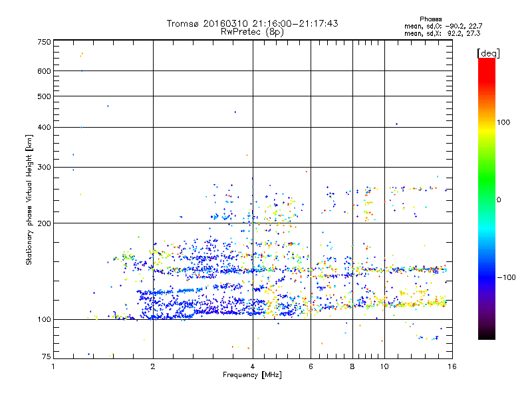Click the y-axis tick label '500'
Screen dimensions: 532x399
[44, 96]
